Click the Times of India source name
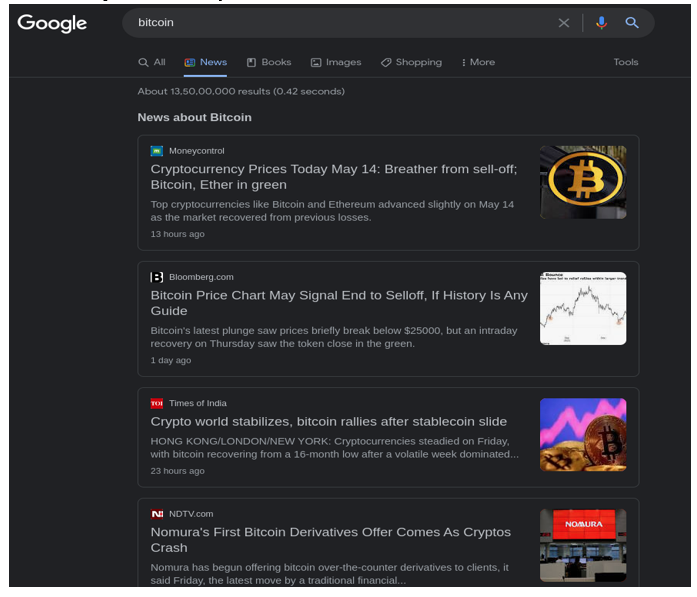 (x=198, y=404)
